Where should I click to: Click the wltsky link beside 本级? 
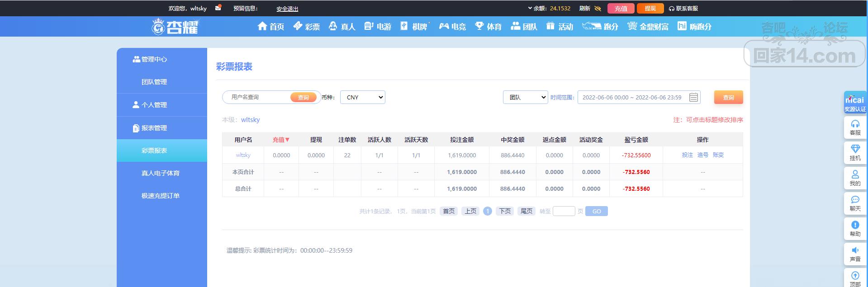coord(250,120)
